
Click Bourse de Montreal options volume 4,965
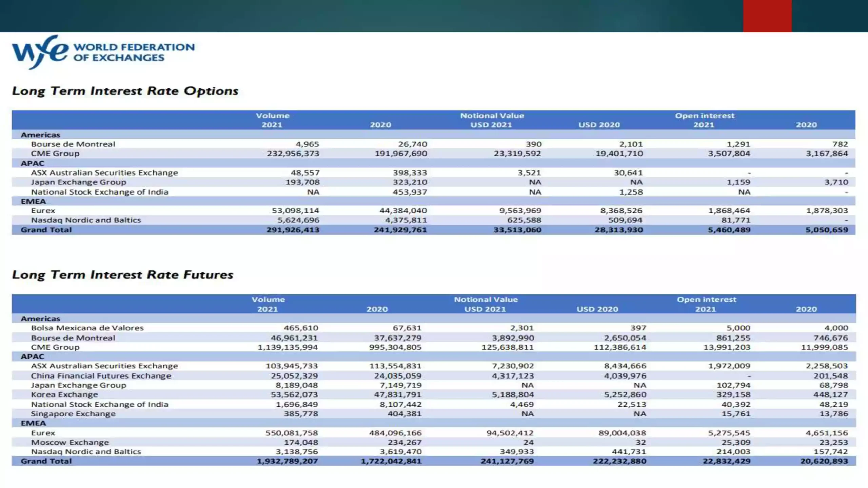[307, 144]
